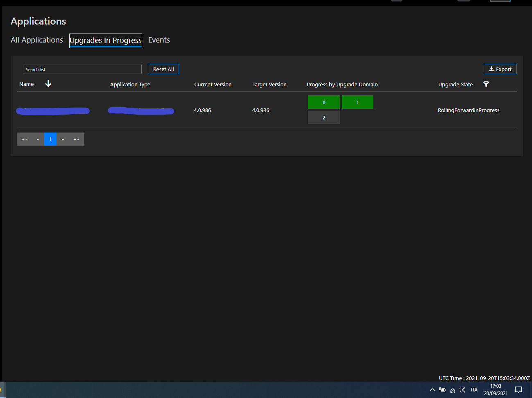Expand the hidden icons chevron in the taskbar
Viewport: 532px width, 398px height.
[x=432, y=389]
